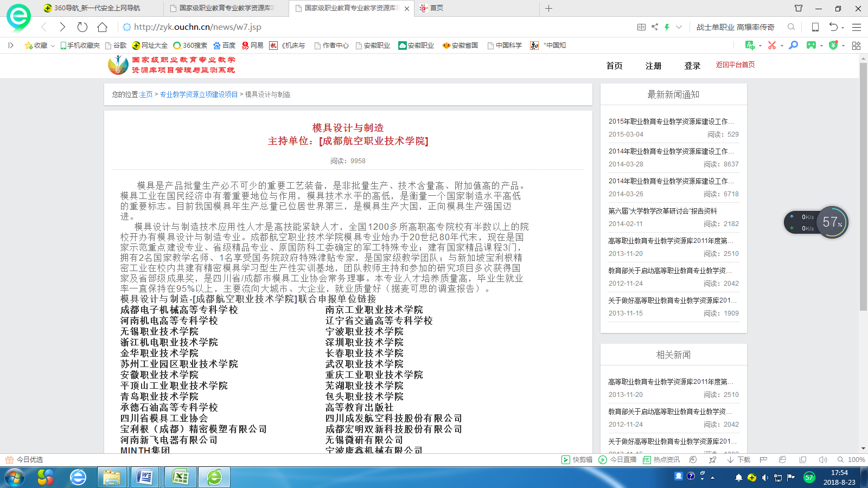Toggle the status bar mute speaker icon
This screenshot has width=868, height=488.
(x=823, y=460)
